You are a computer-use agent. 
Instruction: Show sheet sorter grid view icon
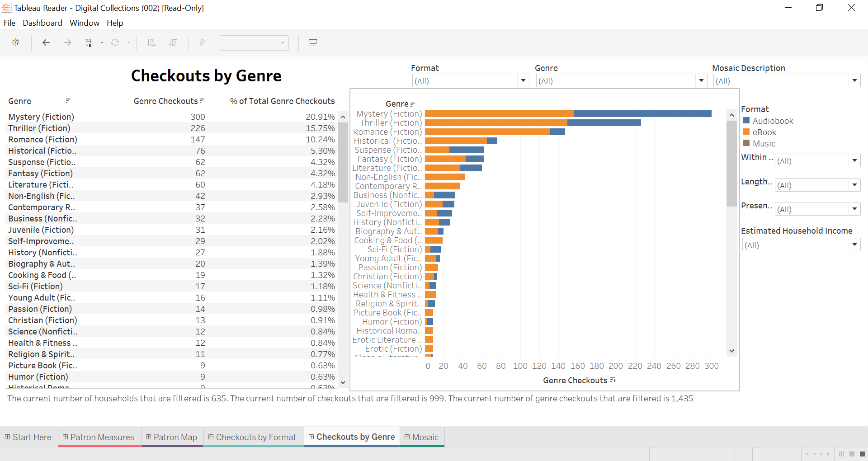pos(841,454)
